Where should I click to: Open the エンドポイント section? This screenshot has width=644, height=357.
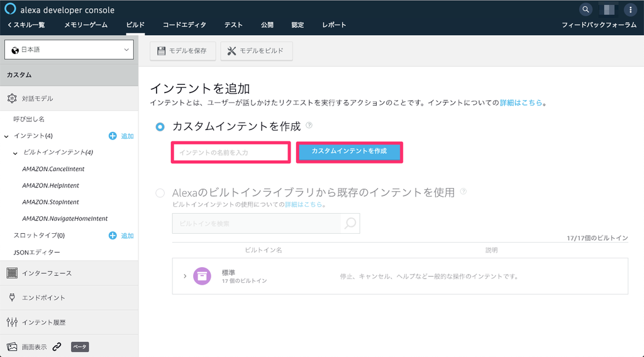click(69, 297)
